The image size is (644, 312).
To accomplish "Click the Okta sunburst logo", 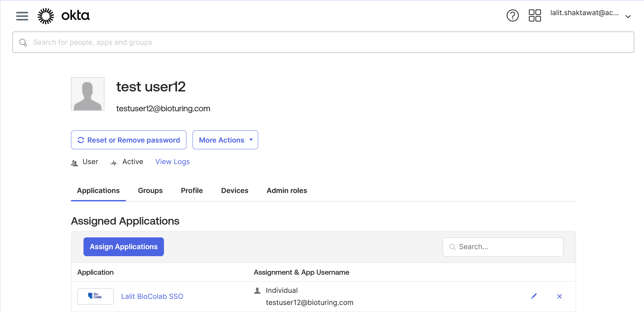I will coord(46,16).
